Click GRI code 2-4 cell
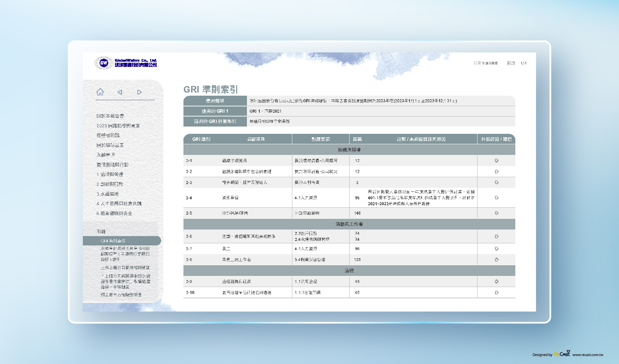The image size is (619, 364). tap(189, 198)
